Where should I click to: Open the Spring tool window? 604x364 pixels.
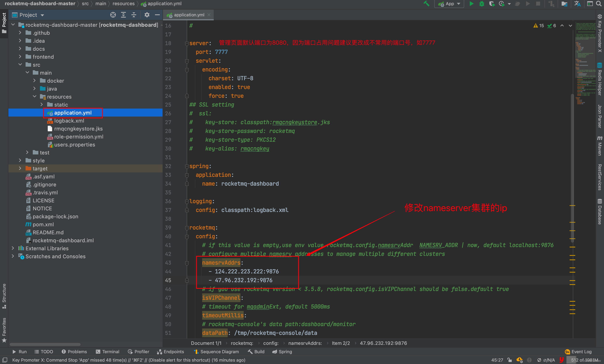(x=282, y=351)
